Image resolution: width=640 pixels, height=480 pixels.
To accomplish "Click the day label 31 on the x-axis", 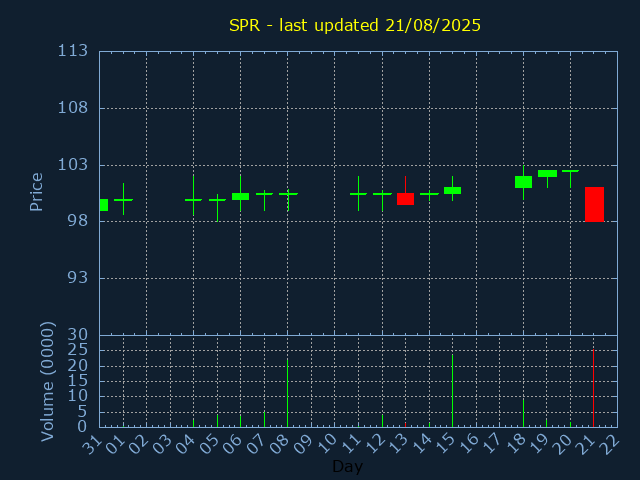I will [92, 444].
